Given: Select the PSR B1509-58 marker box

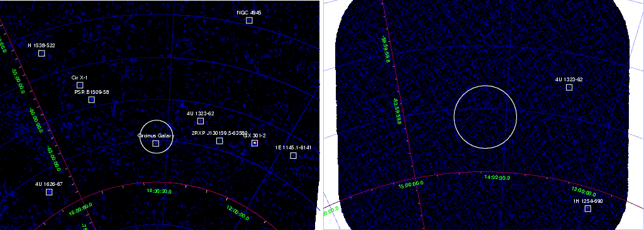Looking at the screenshot, I should click(92, 100).
